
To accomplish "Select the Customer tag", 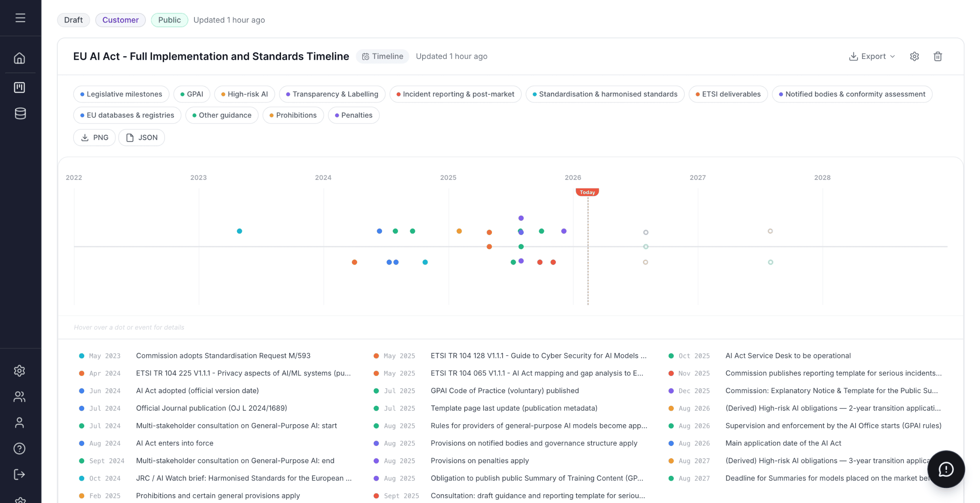I will (x=120, y=20).
